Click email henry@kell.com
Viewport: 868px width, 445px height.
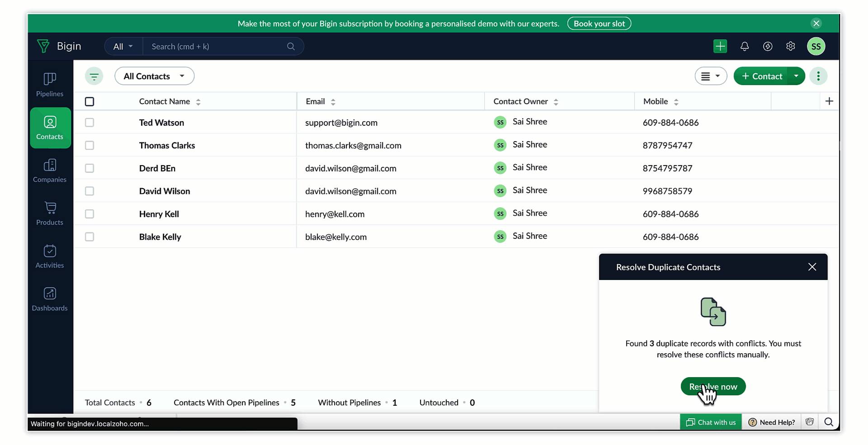pos(335,214)
